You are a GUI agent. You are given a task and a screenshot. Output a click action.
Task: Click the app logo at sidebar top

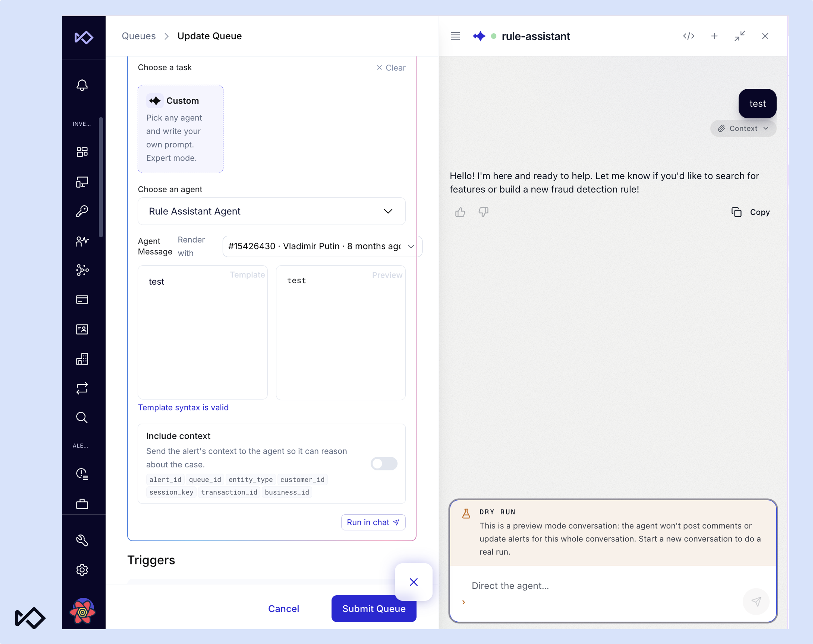(84, 37)
